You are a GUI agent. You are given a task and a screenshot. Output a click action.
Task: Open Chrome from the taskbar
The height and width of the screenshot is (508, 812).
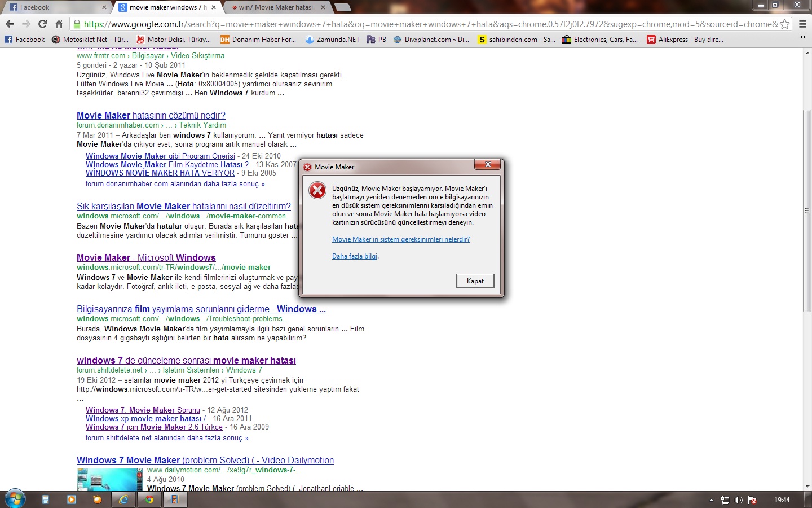pos(149,500)
